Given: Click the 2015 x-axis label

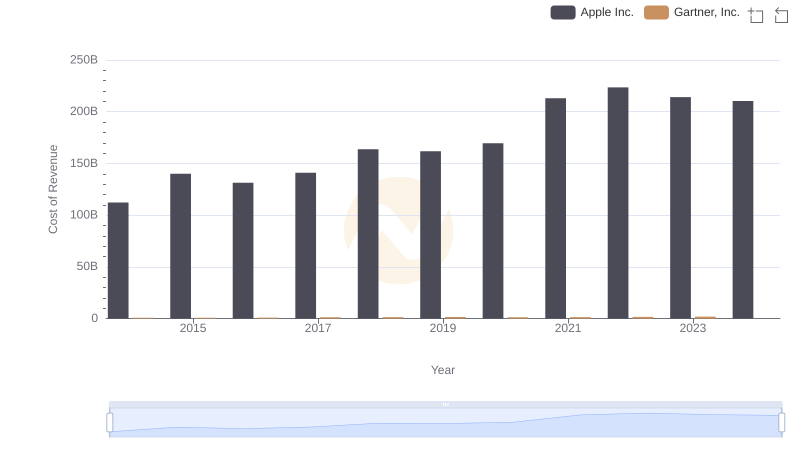Looking at the screenshot, I should pos(193,328).
